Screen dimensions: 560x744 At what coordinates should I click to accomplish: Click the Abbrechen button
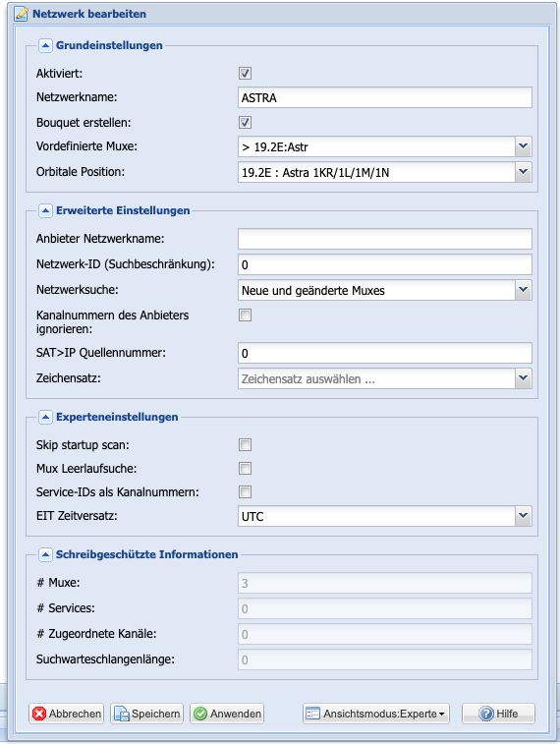coord(67,714)
